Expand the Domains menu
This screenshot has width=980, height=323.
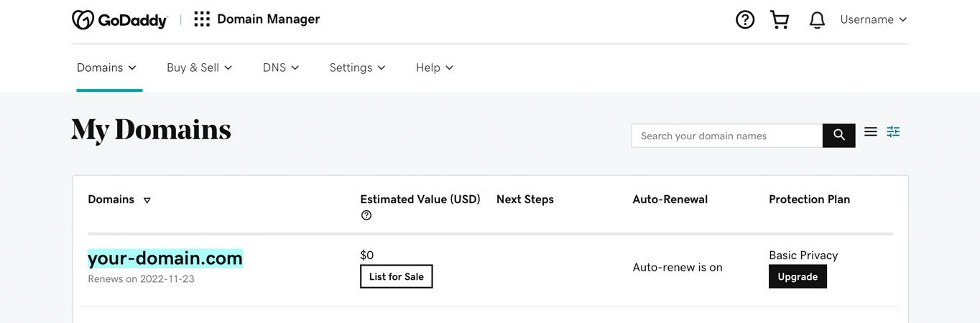click(106, 67)
